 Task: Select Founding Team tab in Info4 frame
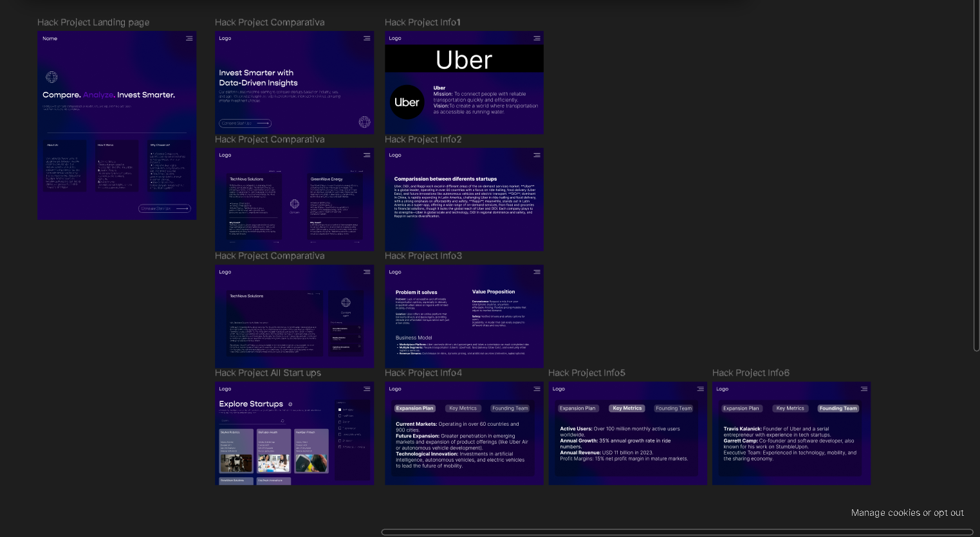coord(510,408)
